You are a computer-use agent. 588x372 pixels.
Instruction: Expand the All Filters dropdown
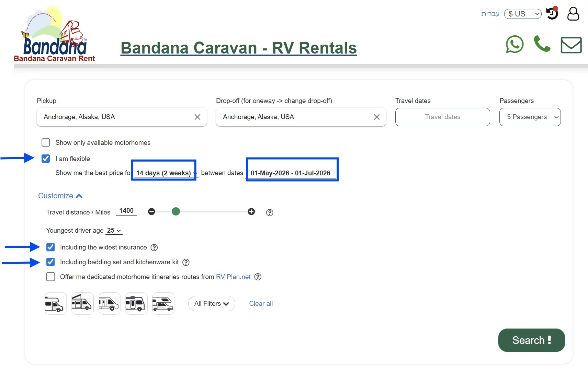[211, 303]
